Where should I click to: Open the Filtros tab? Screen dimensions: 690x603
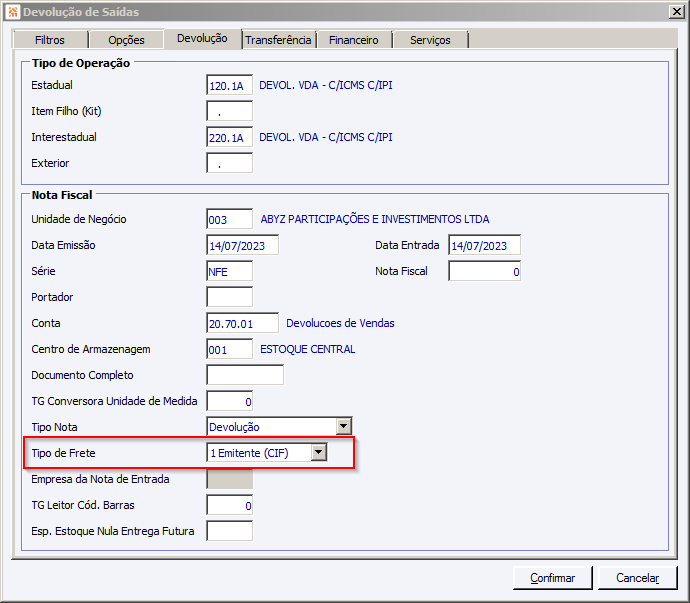pyautogui.click(x=50, y=40)
